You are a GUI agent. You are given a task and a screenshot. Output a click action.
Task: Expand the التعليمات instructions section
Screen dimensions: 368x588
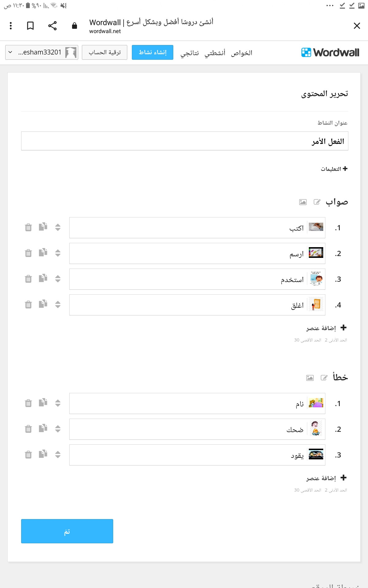coord(334,169)
